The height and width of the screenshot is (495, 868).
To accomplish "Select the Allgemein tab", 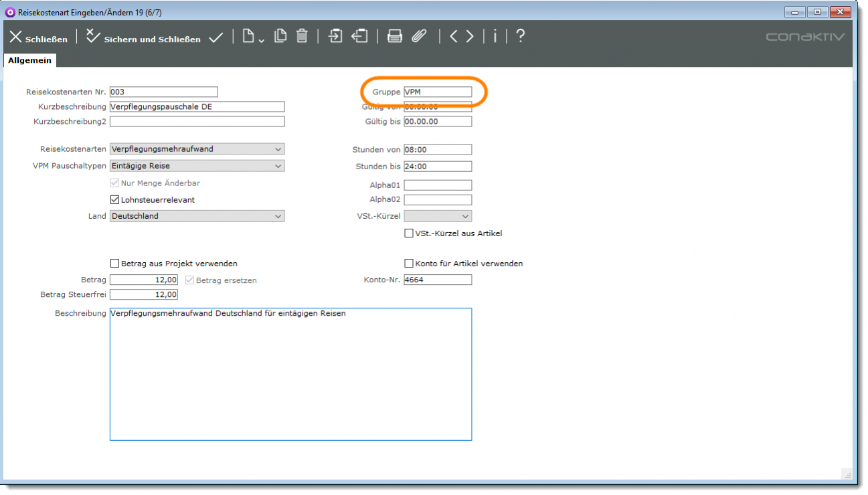I will (29, 60).
